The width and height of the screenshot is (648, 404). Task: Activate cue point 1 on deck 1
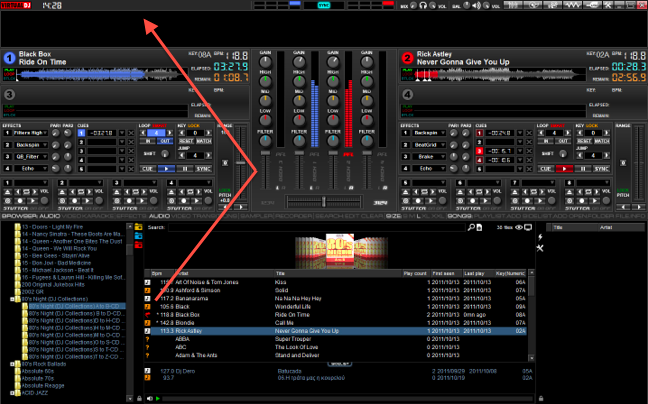(x=81, y=133)
